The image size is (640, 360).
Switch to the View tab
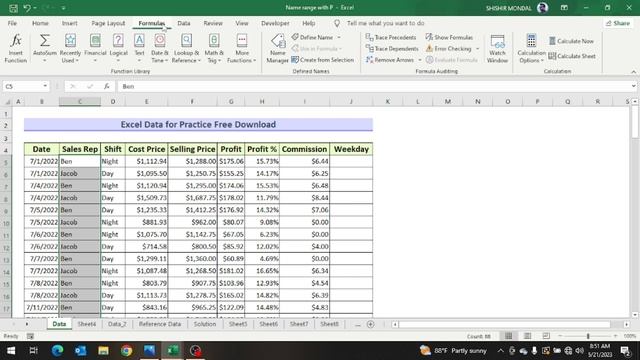(242, 23)
